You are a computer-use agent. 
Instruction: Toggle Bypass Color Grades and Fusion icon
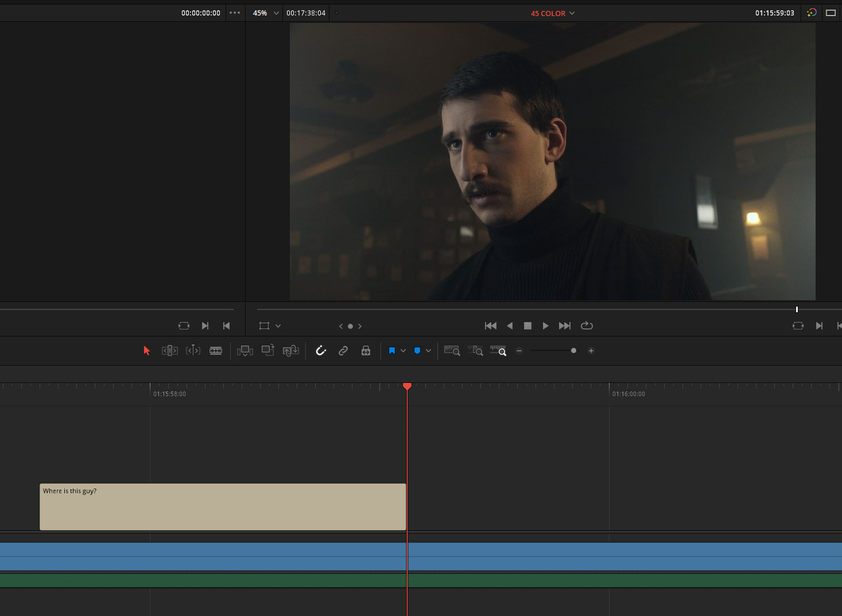click(x=812, y=13)
